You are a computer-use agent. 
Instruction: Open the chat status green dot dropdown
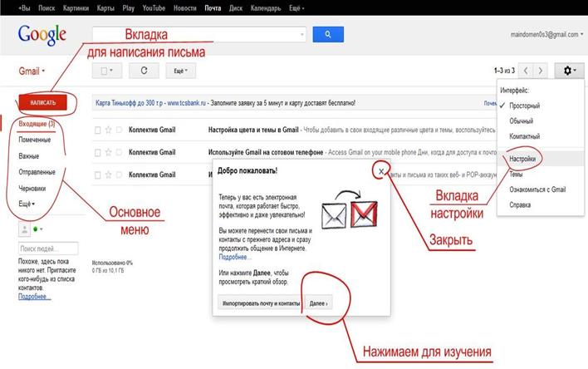tap(38, 229)
